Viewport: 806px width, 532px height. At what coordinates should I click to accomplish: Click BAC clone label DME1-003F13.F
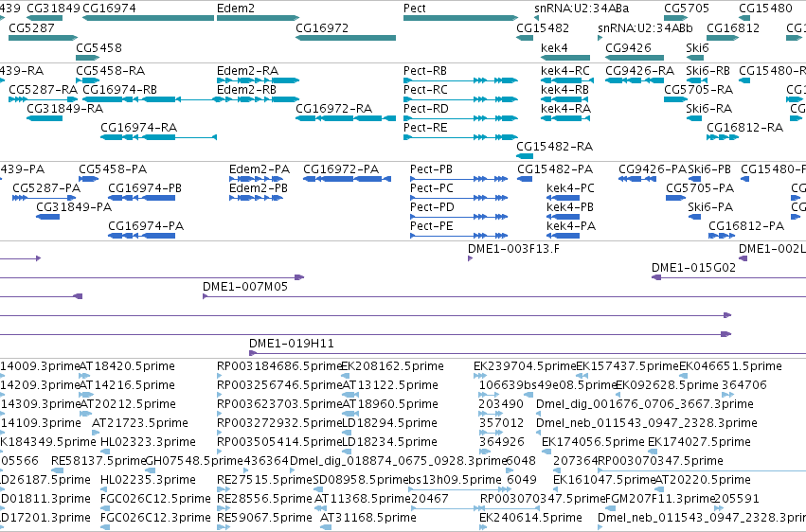pyautogui.click(x=513, y=249)
